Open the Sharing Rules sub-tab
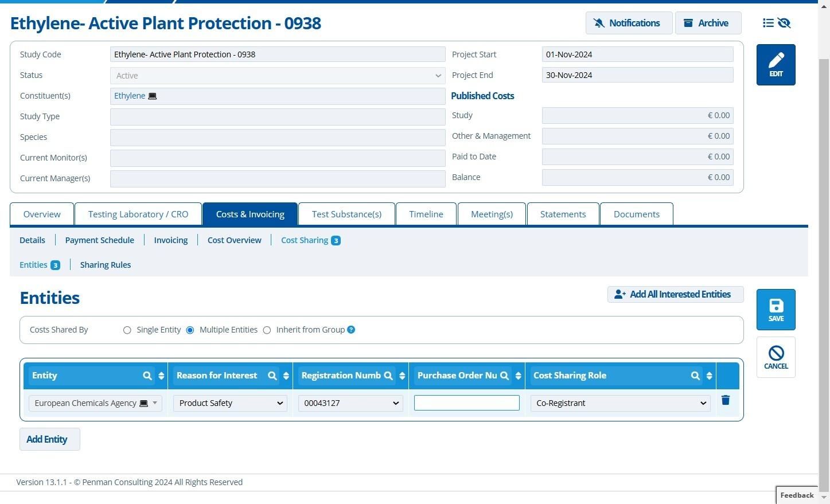 pos(106,265)
